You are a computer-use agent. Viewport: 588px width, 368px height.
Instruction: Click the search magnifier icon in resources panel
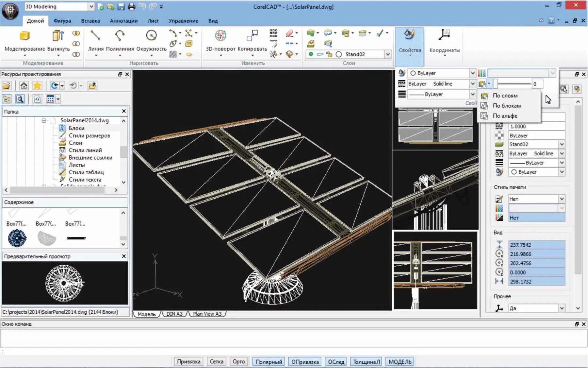[20, 99]
